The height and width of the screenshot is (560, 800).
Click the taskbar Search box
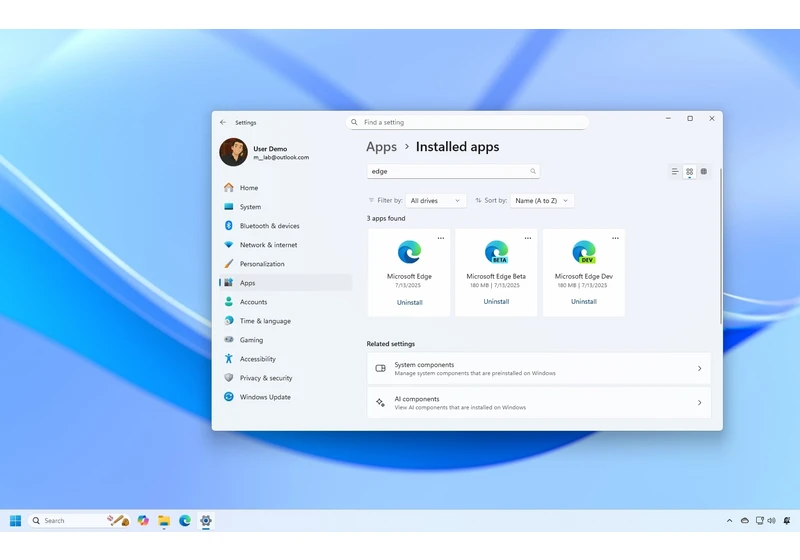[78, 520]
